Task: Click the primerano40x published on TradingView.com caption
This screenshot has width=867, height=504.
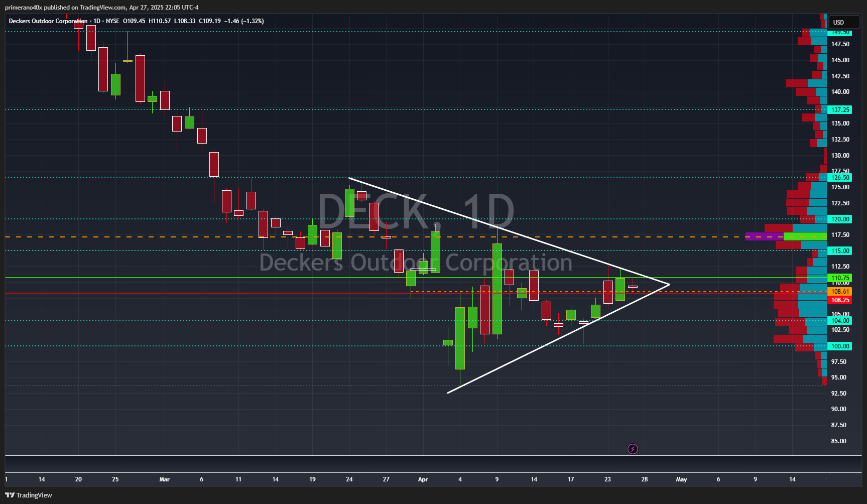Action: point(101,7)
